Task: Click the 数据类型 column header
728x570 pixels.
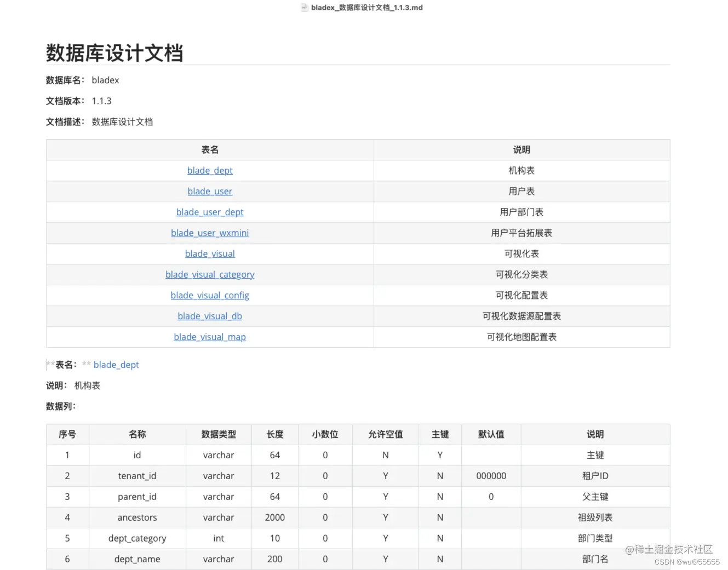Action: (x=219, y=434)
